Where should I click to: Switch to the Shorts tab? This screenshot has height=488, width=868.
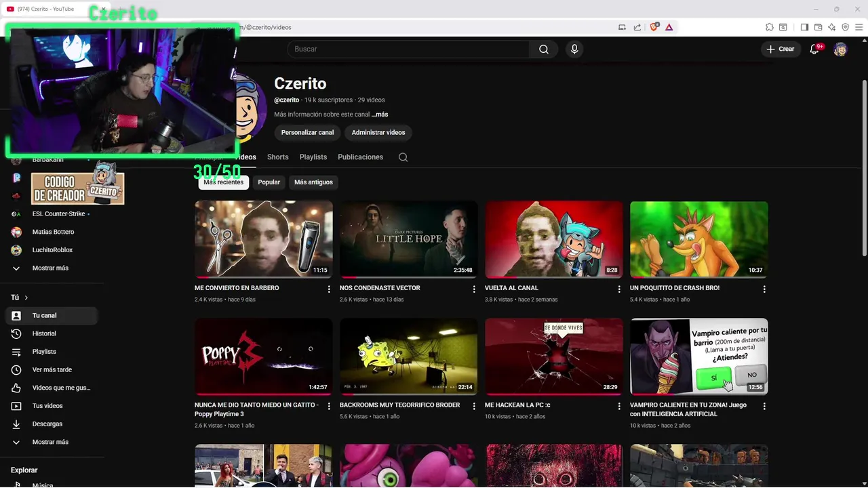pos(277,157)
